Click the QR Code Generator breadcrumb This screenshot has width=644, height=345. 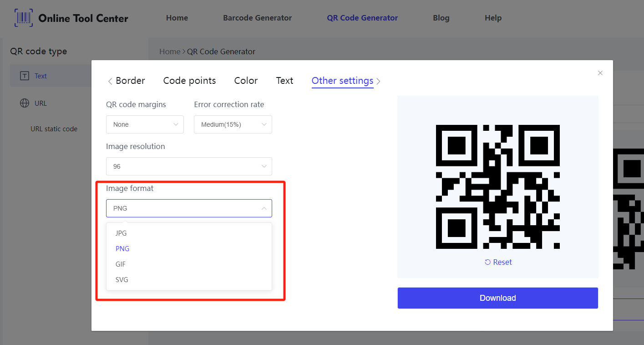click(x=221, y=51)
